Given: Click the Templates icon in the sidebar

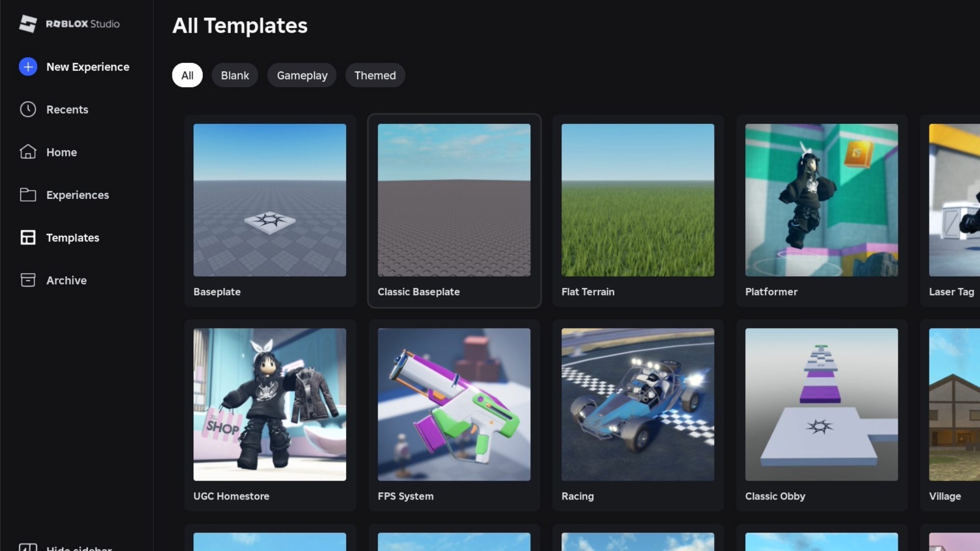Looking at the screenshot, I should pos(28,237).
